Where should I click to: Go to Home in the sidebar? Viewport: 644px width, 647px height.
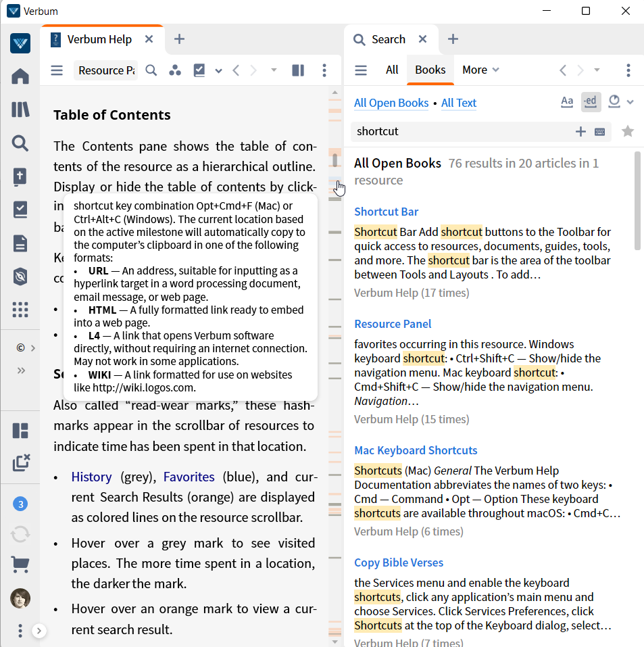[x=20, y=76]
